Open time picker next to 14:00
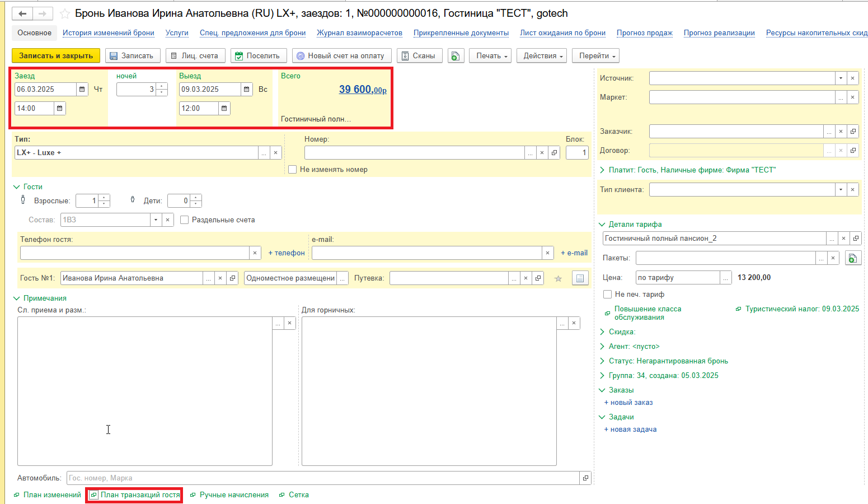 pos(60,108)
